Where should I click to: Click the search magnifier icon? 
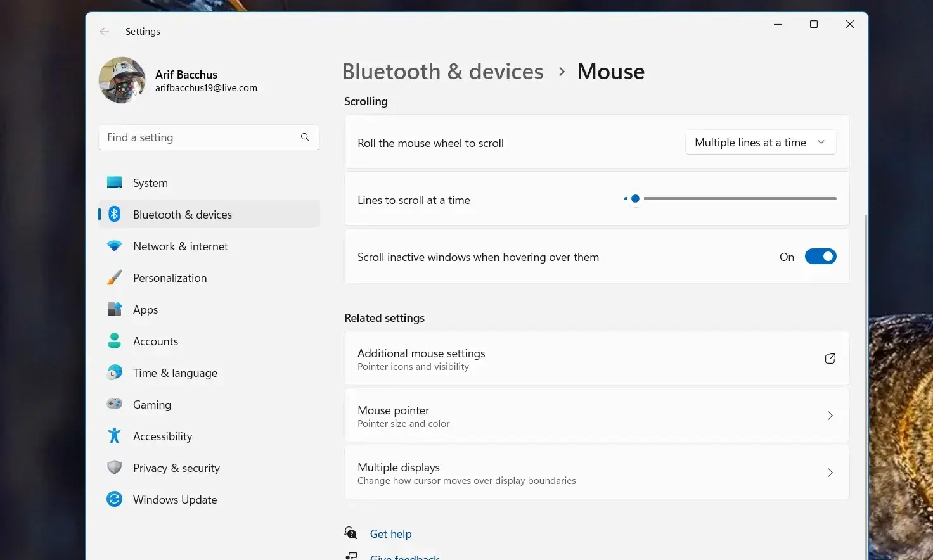305,137
